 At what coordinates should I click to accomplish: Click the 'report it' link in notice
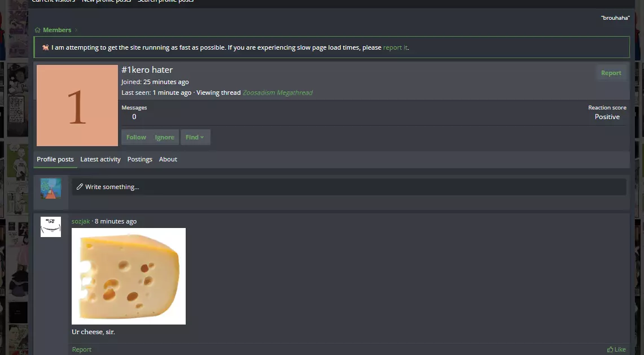(x=395, y=47)
